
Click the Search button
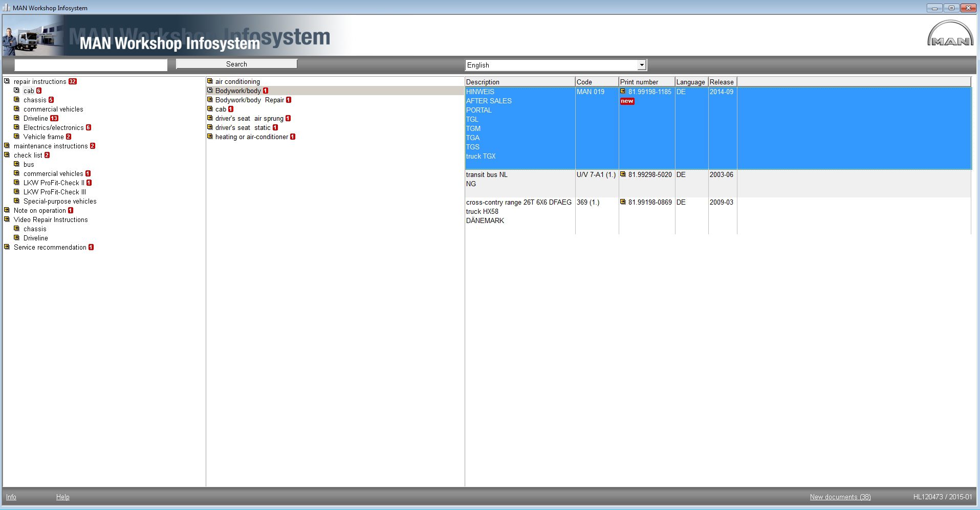click(x=236, y=63)
